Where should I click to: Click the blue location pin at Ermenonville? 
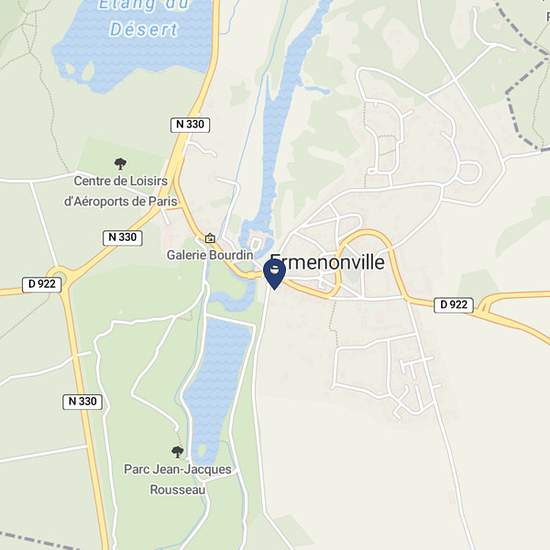(274, 275)
